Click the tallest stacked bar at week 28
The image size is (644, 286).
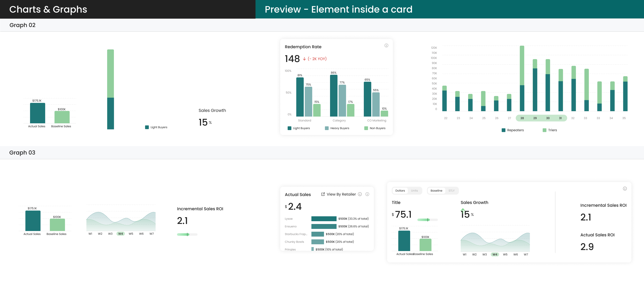(x=522, y=78)
